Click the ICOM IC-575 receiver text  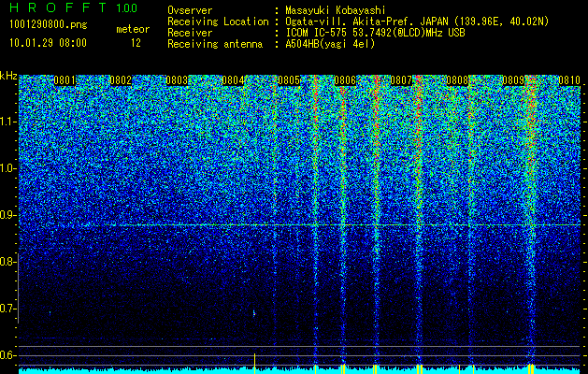coord(375,33)
